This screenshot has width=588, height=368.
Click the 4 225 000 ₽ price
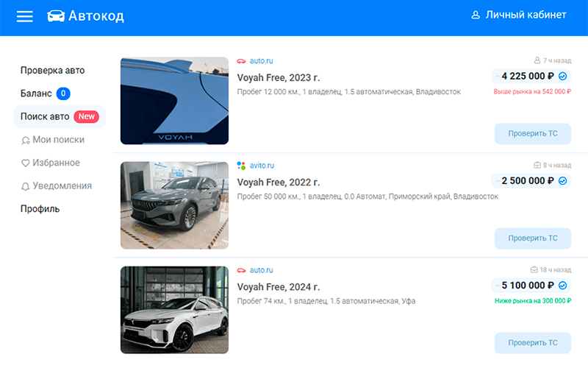(528, 77)
